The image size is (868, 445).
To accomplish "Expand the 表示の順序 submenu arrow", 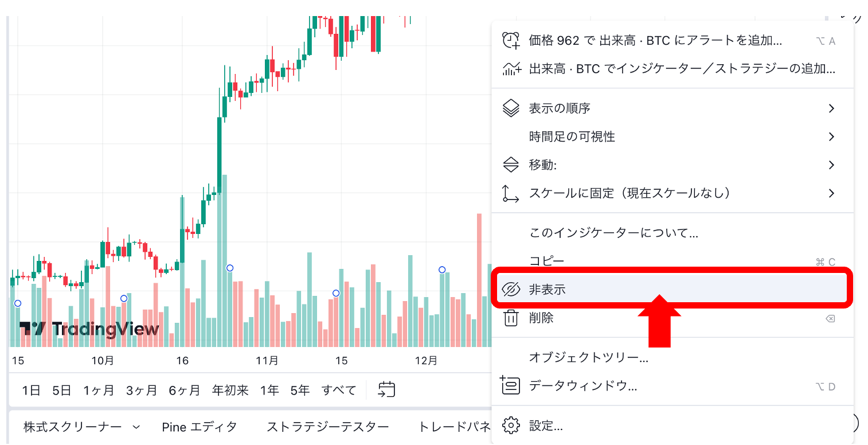I will [831, 108].
